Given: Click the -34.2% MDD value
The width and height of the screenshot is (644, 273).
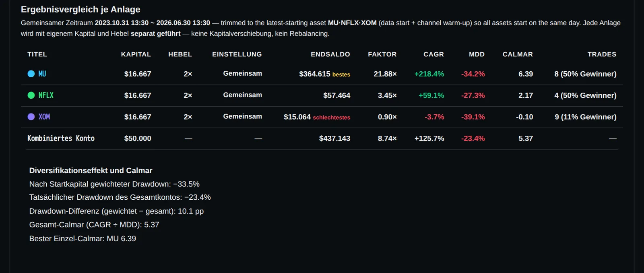Looking at the screenshot, I should [x=473, y=74].
